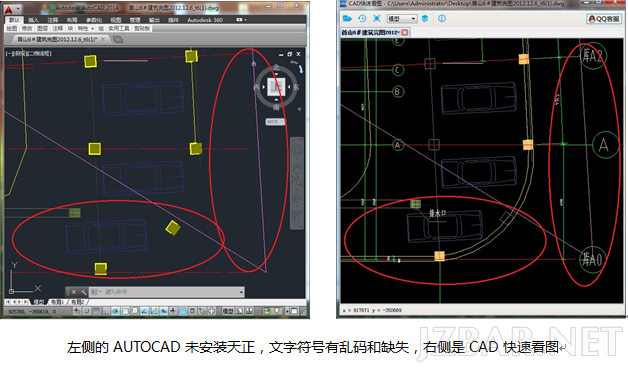Toggle Clean Screen at the status bar's right end
Screen dimensions: 628x368
294,311
